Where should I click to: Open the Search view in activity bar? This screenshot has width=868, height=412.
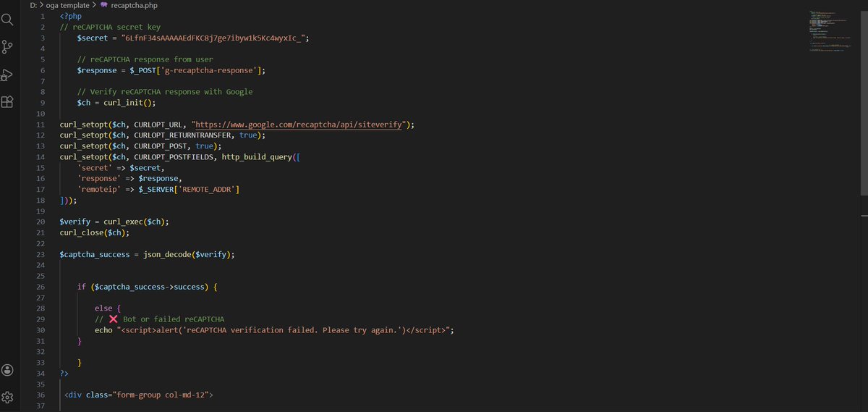(7, 19)
